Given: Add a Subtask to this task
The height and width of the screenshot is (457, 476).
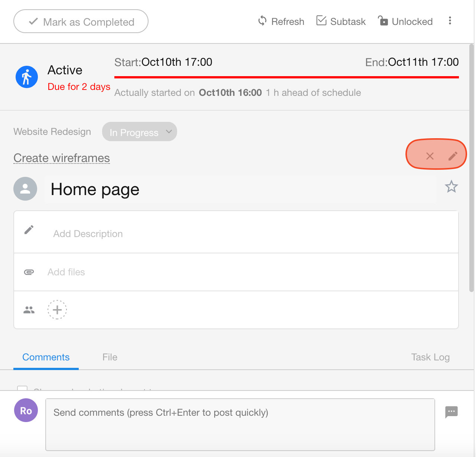Looking at the screenshot, I should (341, 21).
